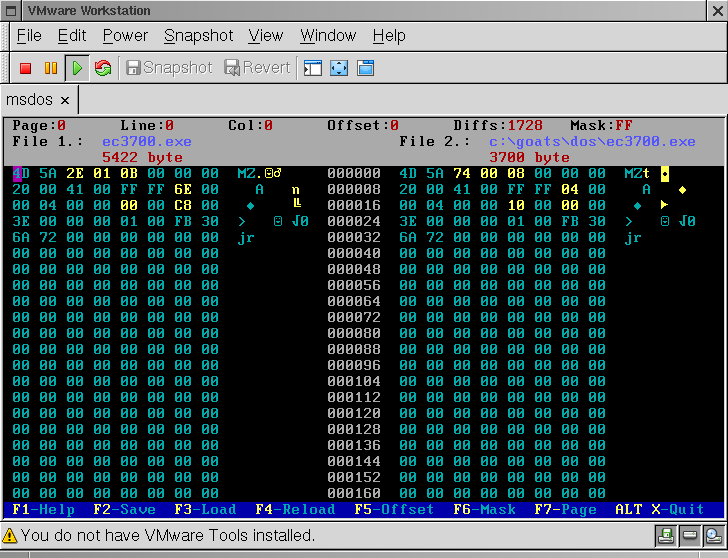
Task: Click the yellow 6E byte in File 1
Action: [183, 189]
